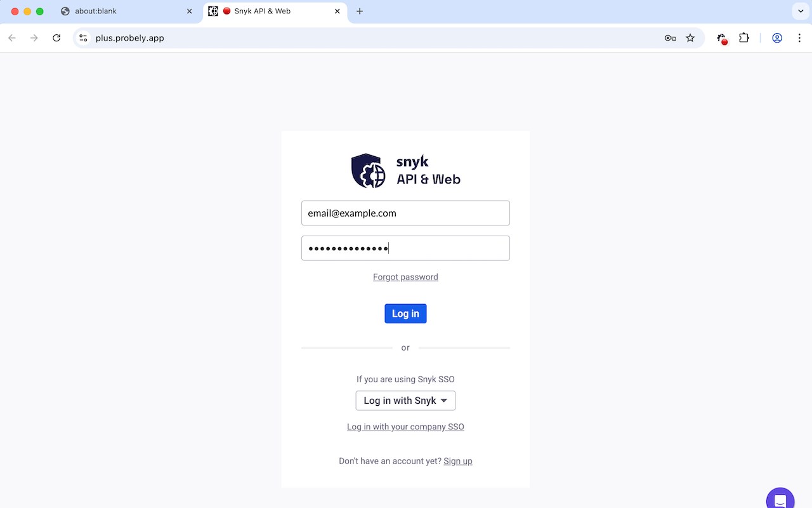
Task: Open the password manager key icon
Action: click(670, 38)
